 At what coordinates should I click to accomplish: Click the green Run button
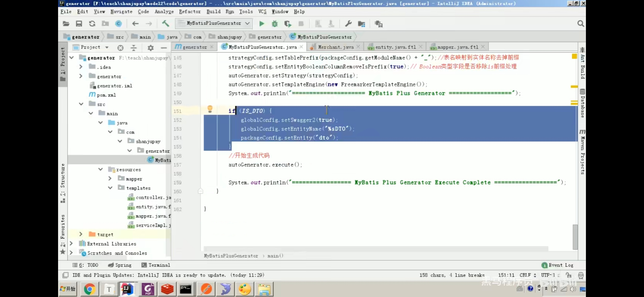(261, 24)
